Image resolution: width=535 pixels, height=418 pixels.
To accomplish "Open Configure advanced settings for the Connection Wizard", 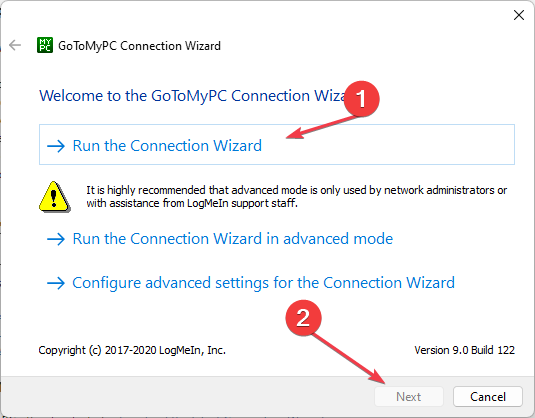I will 251,283.
